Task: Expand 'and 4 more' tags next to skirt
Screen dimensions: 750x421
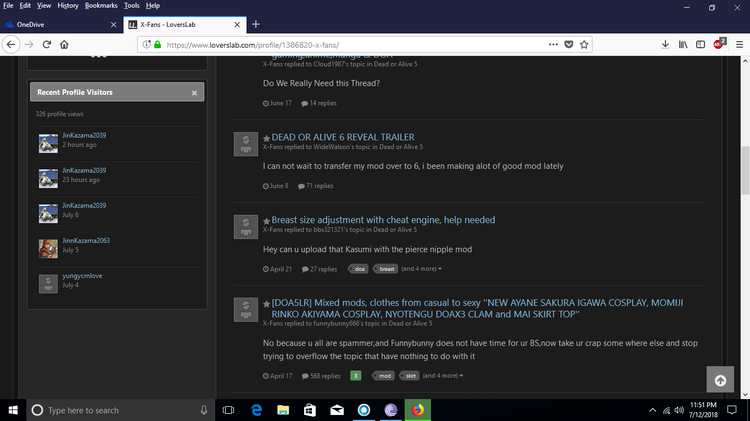Action: (x=443, y=376)
